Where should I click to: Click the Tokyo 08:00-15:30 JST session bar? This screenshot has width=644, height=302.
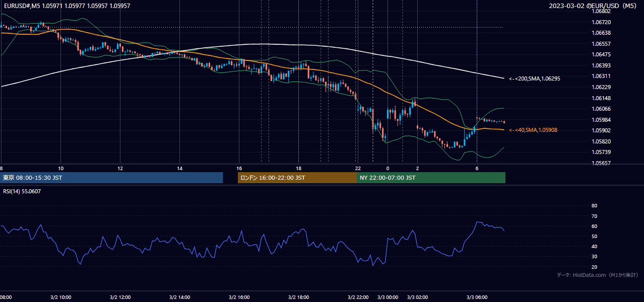111,178
